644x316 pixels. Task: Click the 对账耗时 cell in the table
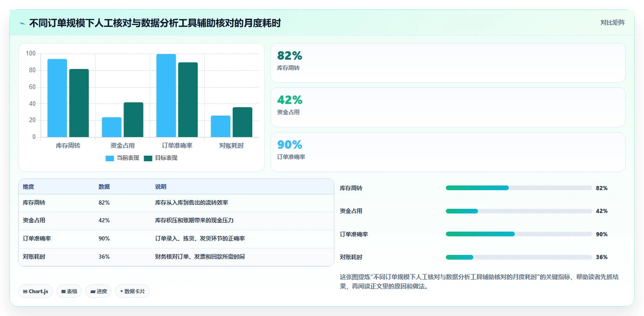coord(34,257)
